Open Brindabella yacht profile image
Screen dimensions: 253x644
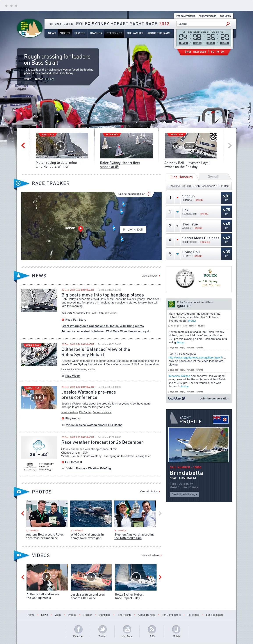198,445
